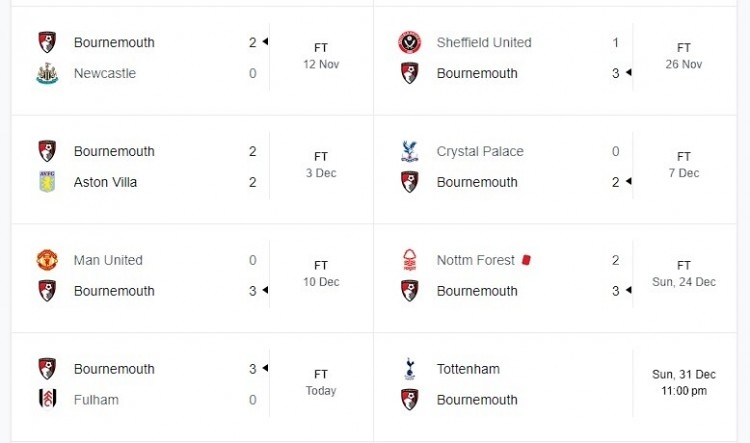The height and width of the screenshot is (443, 750).
Task: Click the Sun, 24 Dec full-time label
Action: pos(684,274)
